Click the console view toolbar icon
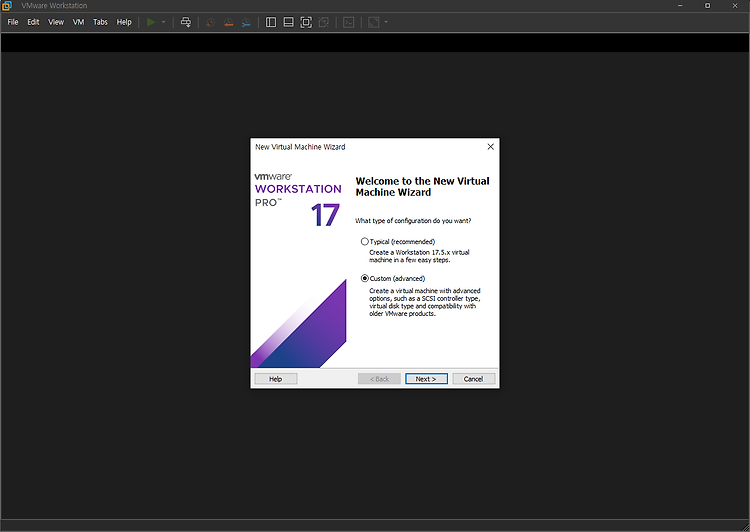750x532 pixels. tap(349, 22)
